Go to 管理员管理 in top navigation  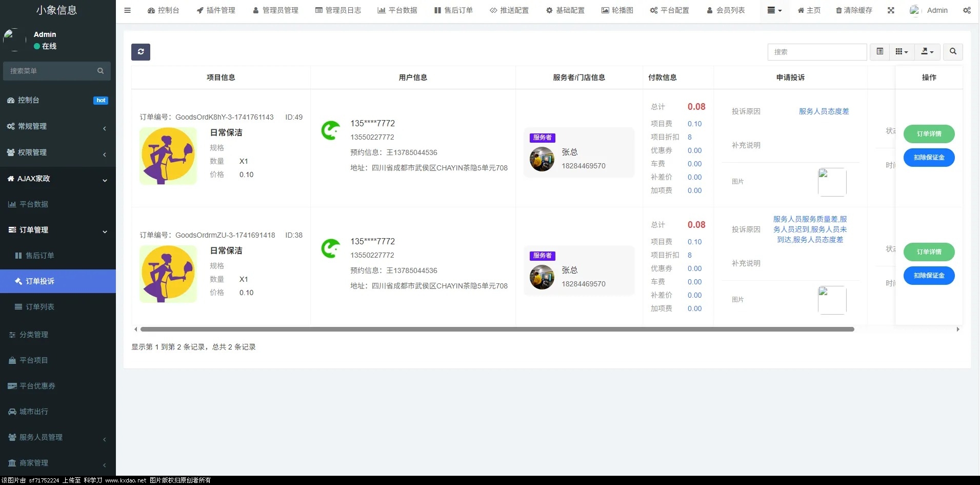(275, 10)
